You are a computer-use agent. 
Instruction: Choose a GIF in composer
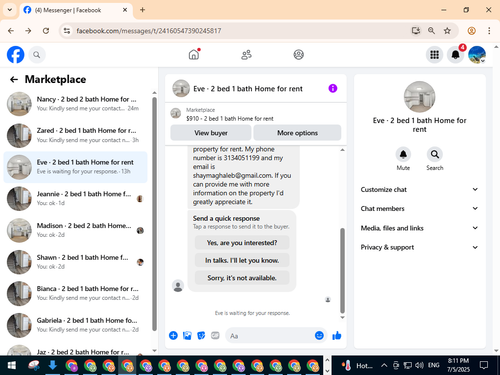point(215,335)
